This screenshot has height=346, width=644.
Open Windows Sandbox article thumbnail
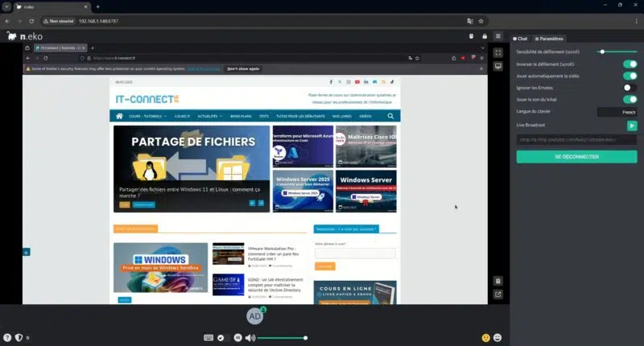pyautogui.click(x=160, y=267)
